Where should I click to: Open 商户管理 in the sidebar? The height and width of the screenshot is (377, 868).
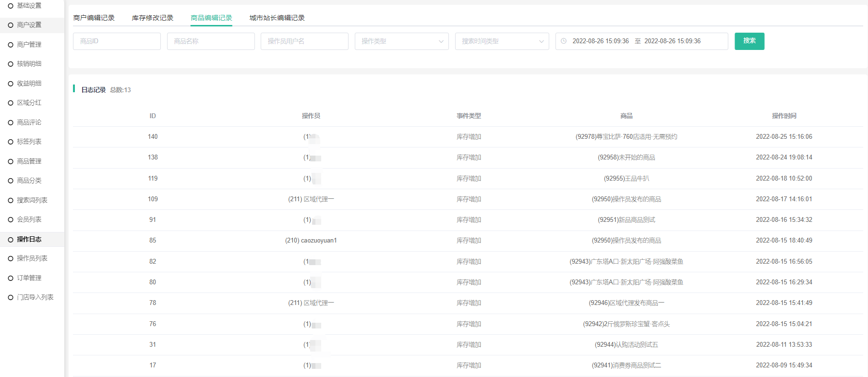[x=29, y=45]
